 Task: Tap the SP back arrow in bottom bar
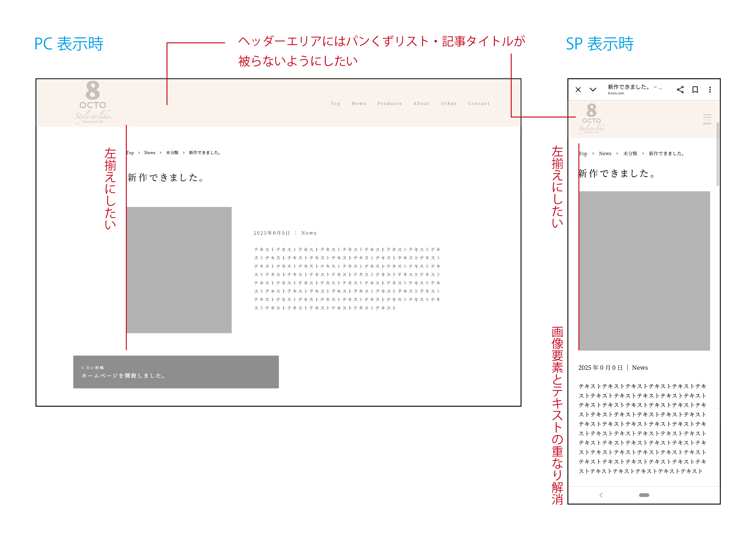(601, 495)
